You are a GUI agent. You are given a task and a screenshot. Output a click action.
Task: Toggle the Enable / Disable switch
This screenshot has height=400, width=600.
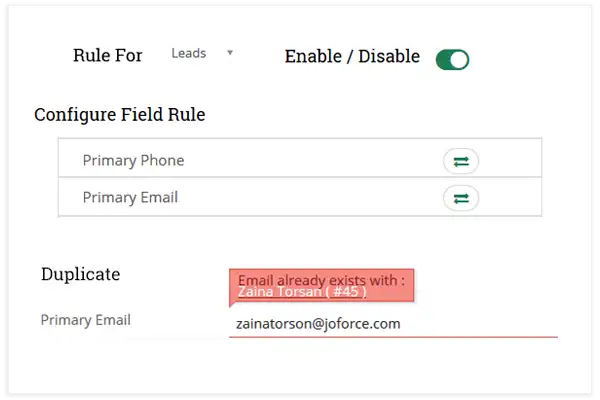tap(452, 60)
